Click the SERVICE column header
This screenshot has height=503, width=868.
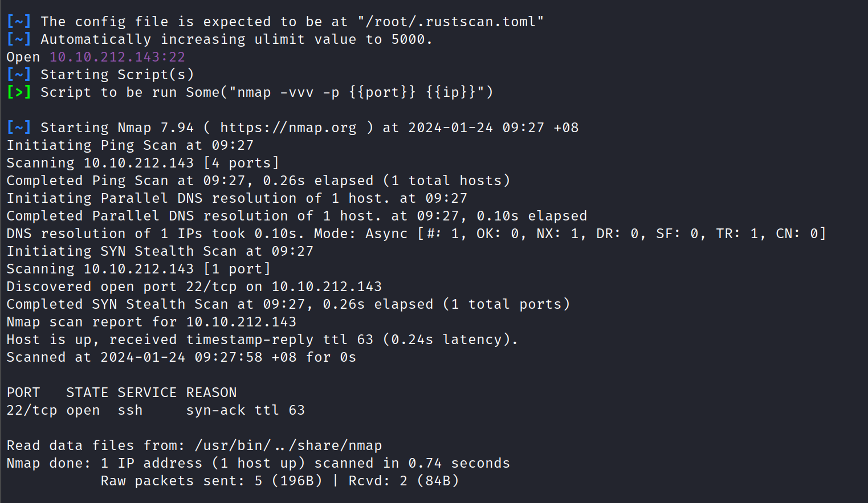(x=147, y=392)
